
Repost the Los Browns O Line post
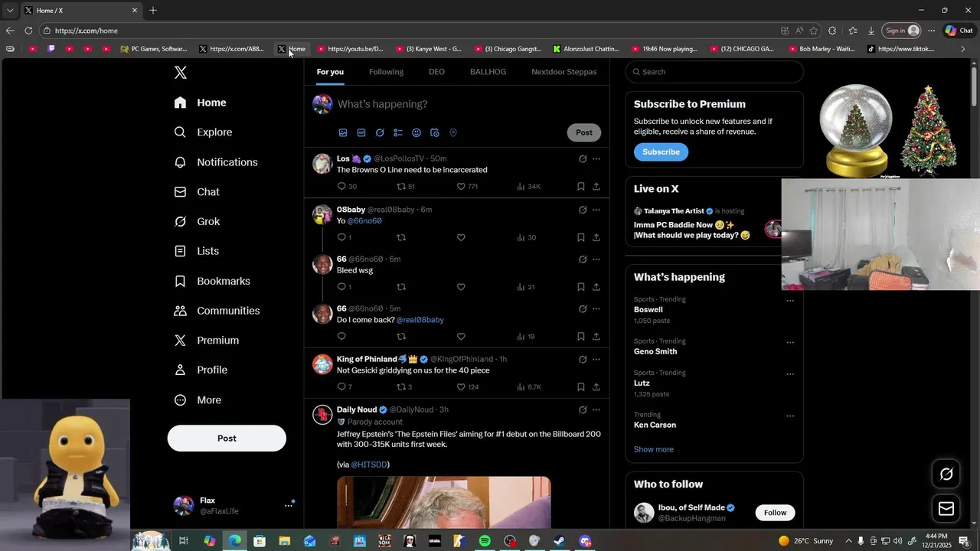406,187
